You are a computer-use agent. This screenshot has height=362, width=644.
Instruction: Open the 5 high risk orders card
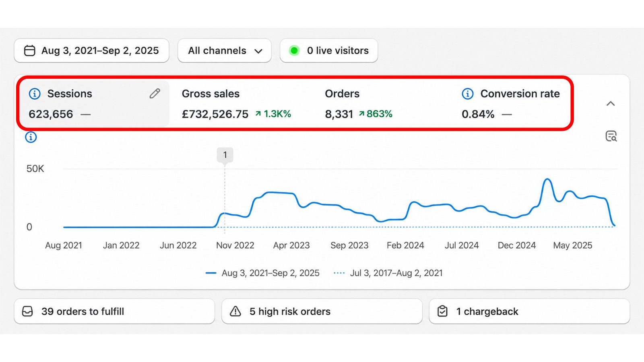point(322,311)
